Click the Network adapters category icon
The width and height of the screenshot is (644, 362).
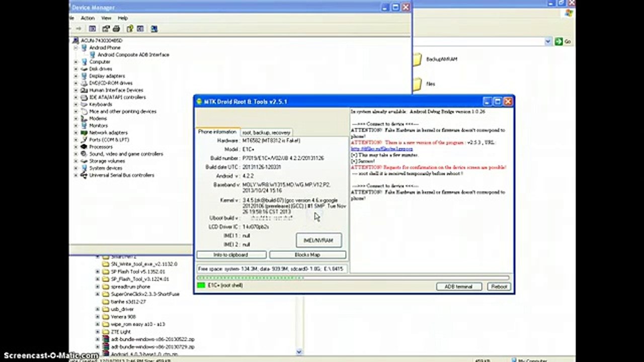[x=84, y=133]
